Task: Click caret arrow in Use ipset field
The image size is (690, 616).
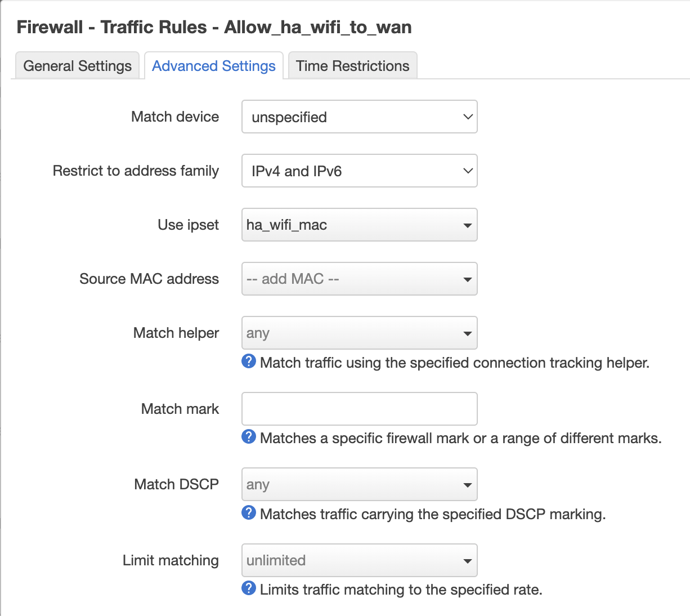Action: point(467,226)
